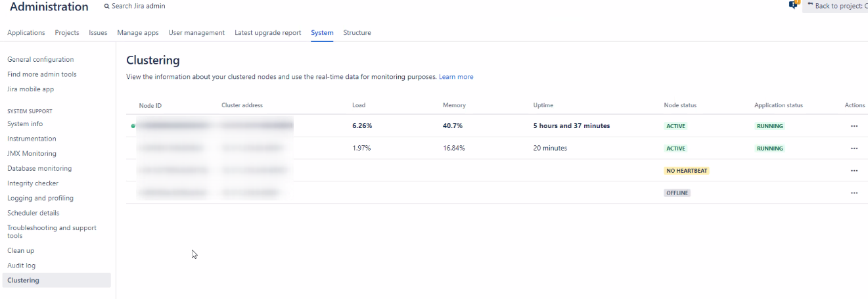Viewport: 868px width, 299px height.
Task: Click the Learn more link
Action: tap(456, 77)
